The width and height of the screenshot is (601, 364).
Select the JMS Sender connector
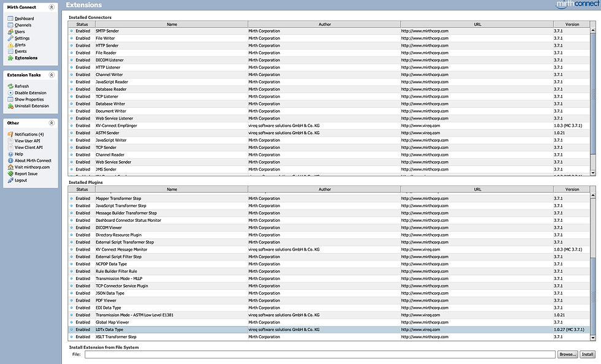click(x=329, y=169)
